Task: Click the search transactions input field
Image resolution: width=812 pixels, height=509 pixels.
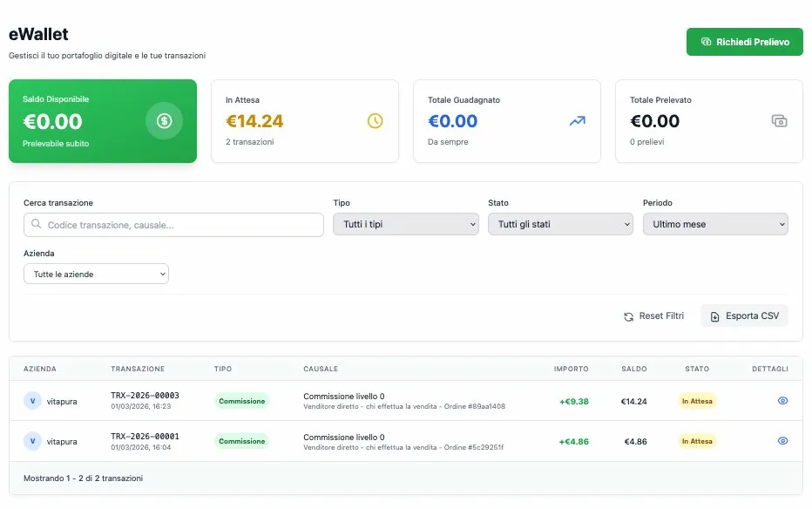Action: point(173,225)
